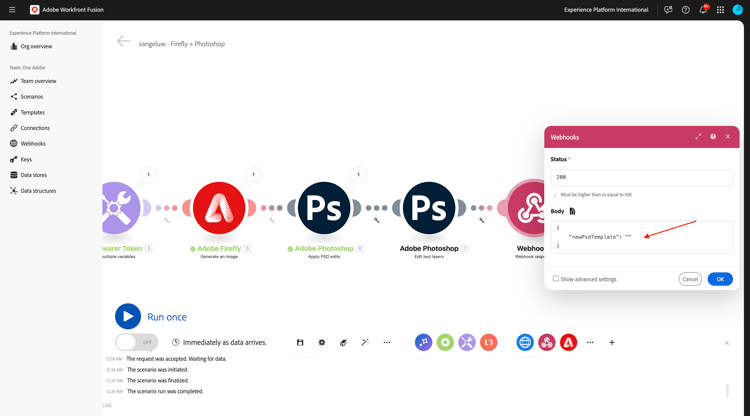750x416 pixels.
Task: Confirm with the OK button
Action: [x=720, y=279]
